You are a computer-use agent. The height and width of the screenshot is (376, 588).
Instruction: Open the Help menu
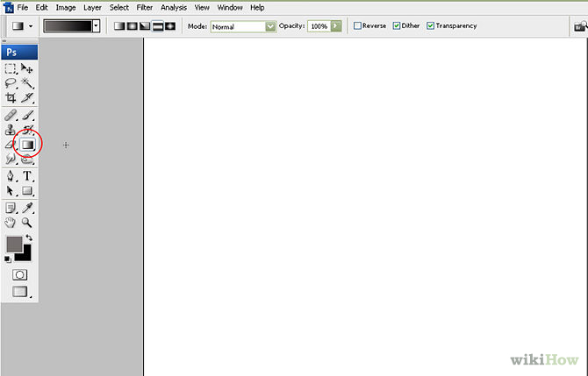257,8
